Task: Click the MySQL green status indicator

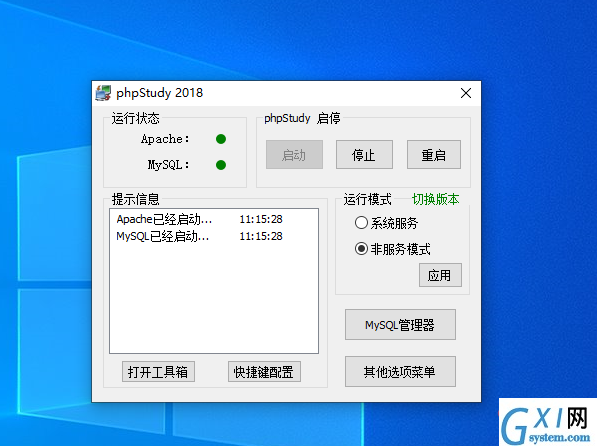Action: click(x=221, y=165)
